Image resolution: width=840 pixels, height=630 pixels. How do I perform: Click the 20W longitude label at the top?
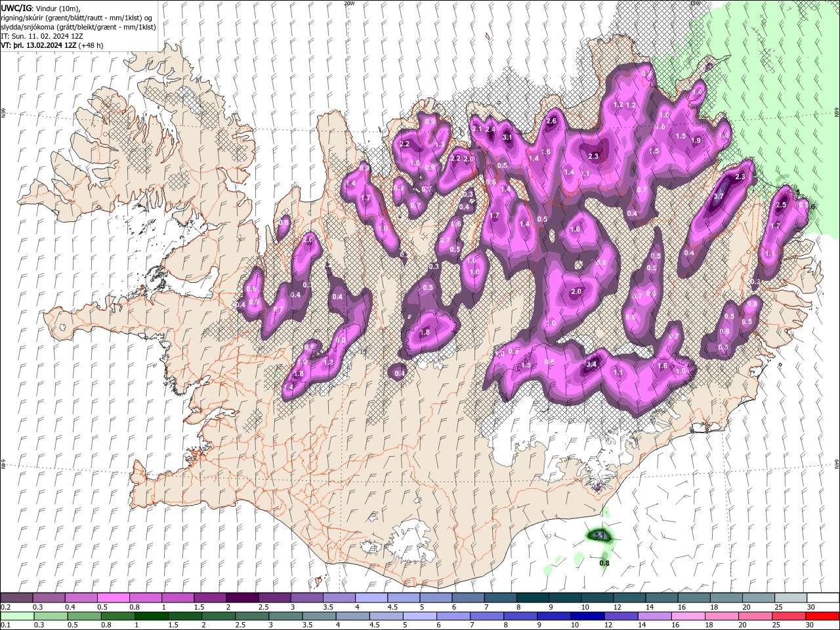click(349, 3)
